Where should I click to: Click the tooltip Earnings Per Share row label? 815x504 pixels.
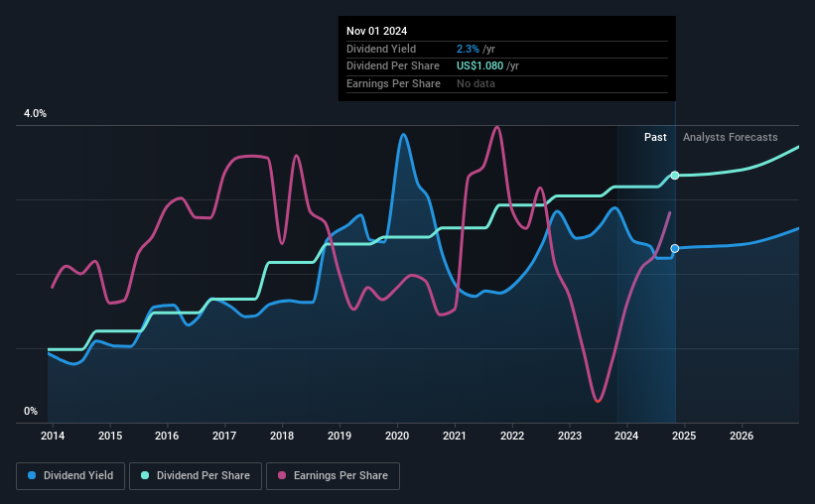[x=393, y=83]
